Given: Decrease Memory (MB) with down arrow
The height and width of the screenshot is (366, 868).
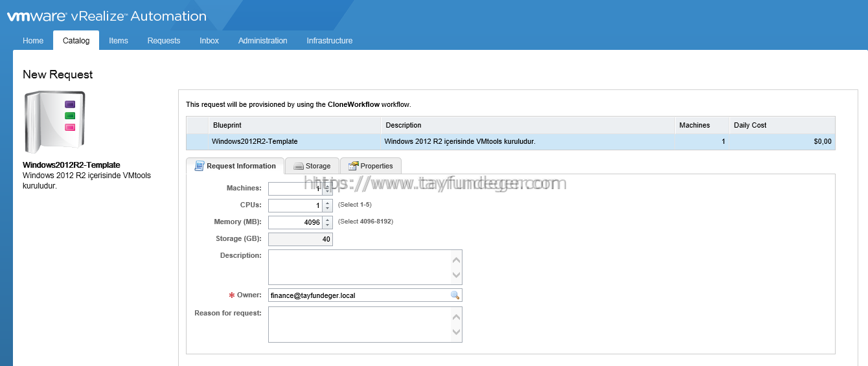Looking at the screenshot, I should point(327,225).
